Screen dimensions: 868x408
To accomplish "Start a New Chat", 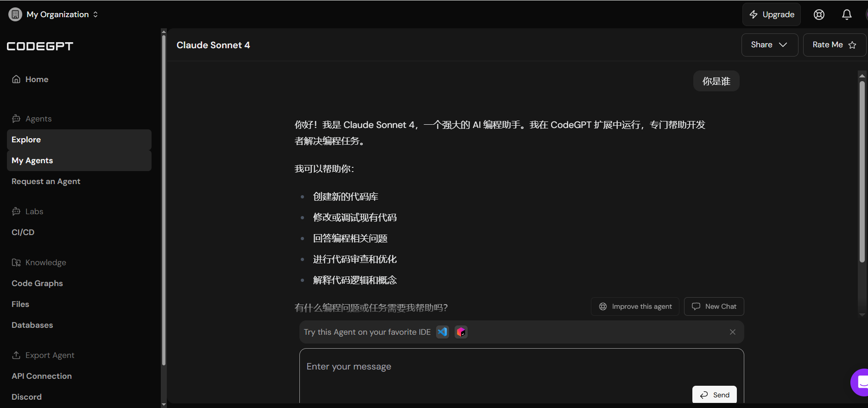I will 714,306.
